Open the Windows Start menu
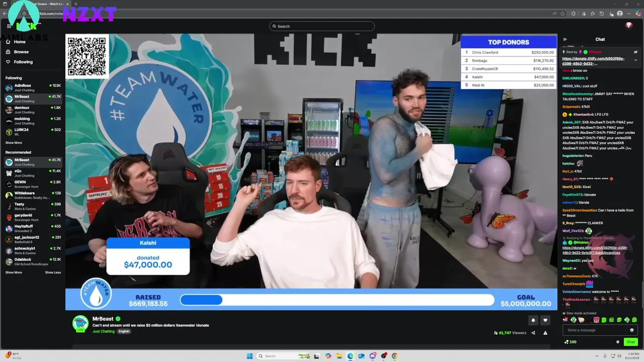Screen dimensions: 644x362 (250, 356)
